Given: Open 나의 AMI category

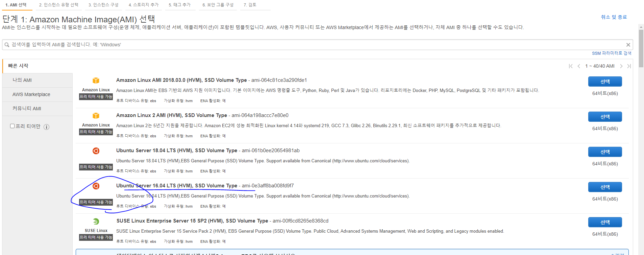Looking at the screenshot, I should [22, 80].
